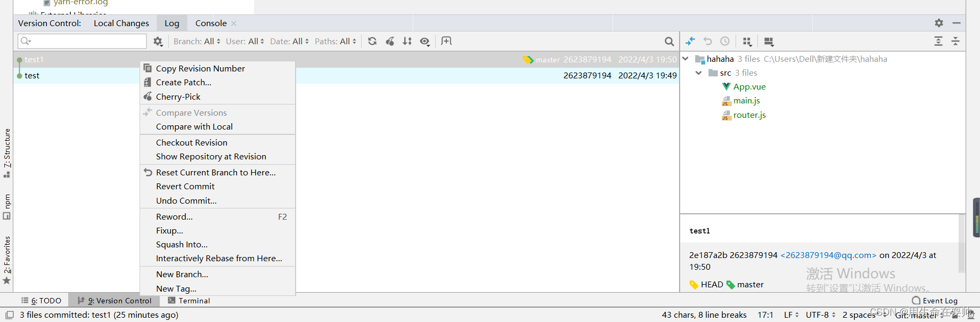
Task: Switch to Local Changes tab
Action: [x=121, y=23]
